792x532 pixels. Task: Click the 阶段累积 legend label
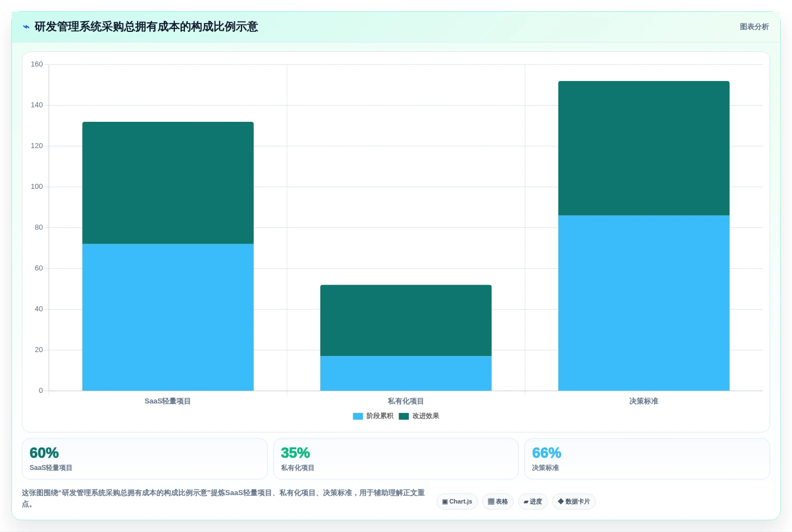[x=380, y=416]
